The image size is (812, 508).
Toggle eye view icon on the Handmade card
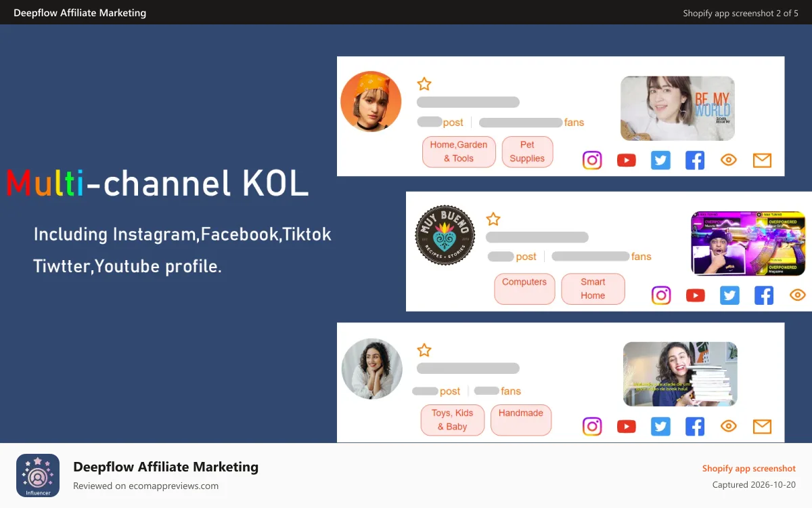(729, 426)
